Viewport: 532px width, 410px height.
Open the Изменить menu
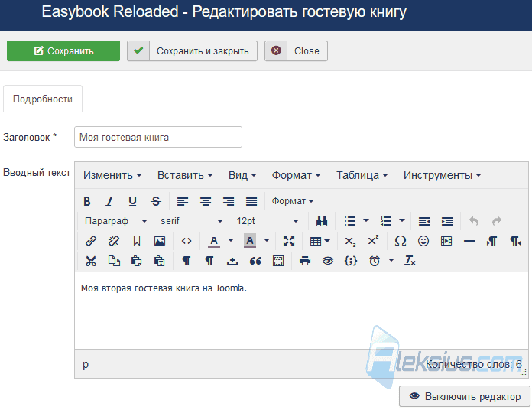pyautogui.click(x=112, y=175)
